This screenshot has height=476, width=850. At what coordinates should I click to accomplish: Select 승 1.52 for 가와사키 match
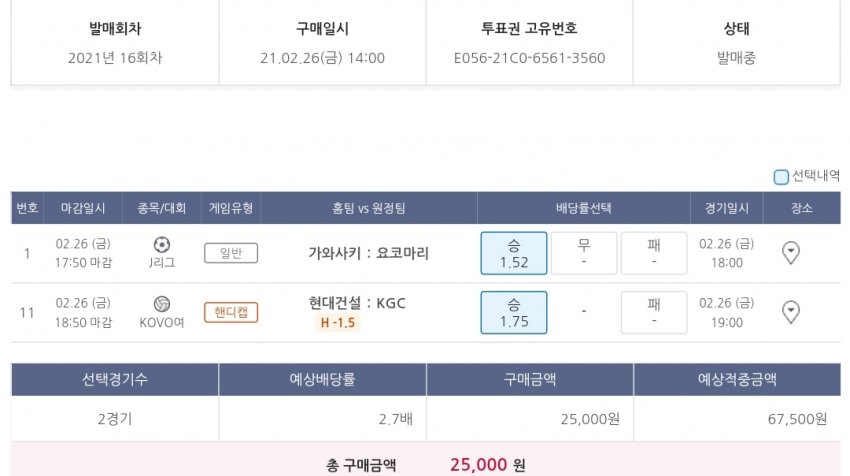pyautogui.click(x=513, y=253)
